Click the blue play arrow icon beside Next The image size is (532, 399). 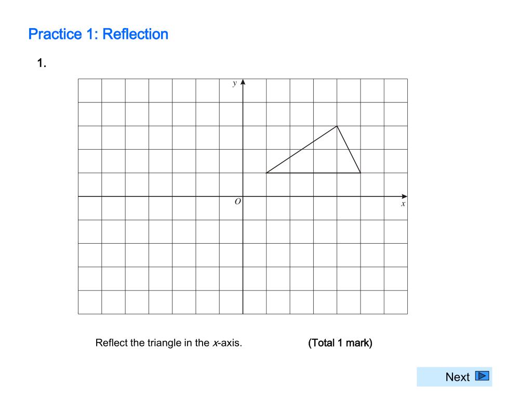click(482, 376)
